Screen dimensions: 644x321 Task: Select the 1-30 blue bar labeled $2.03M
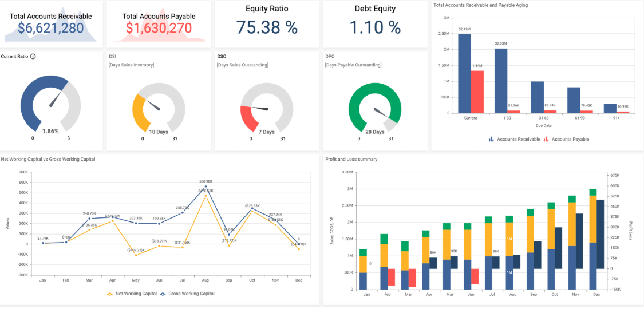point(501,81)
